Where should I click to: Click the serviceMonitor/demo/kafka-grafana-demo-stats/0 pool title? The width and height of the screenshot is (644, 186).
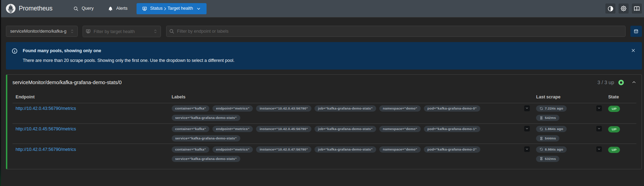point(67,82)
